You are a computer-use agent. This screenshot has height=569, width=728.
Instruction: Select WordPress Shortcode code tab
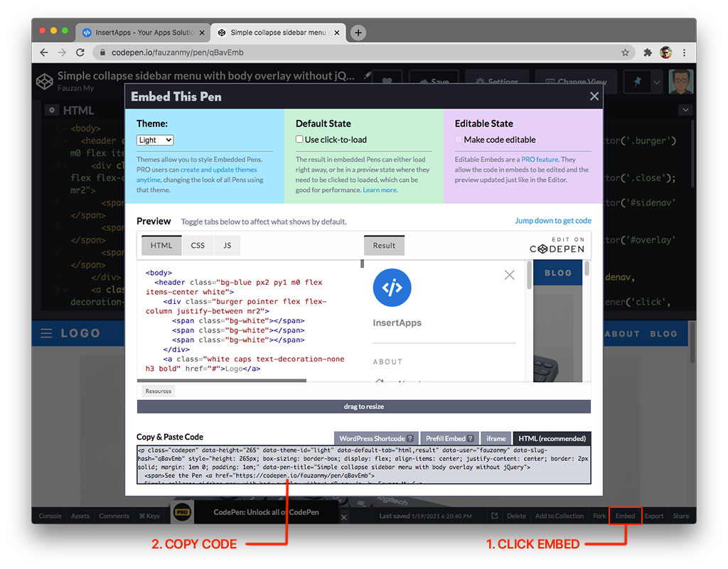(x=377, y=438)
